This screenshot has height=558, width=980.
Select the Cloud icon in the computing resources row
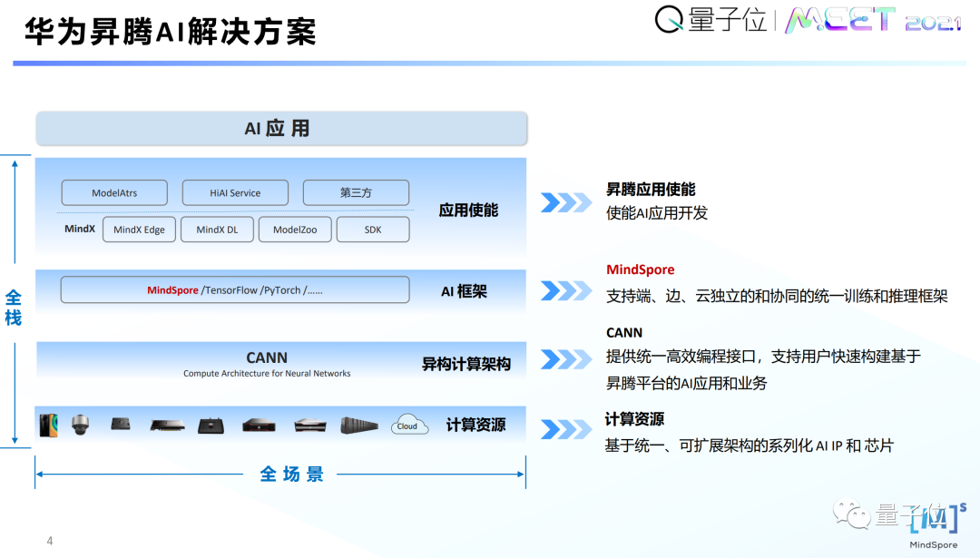tap(408, 424)
